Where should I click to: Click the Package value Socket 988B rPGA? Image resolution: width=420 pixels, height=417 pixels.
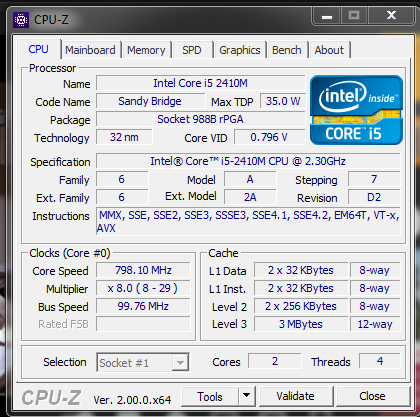[x=201, y=119]
